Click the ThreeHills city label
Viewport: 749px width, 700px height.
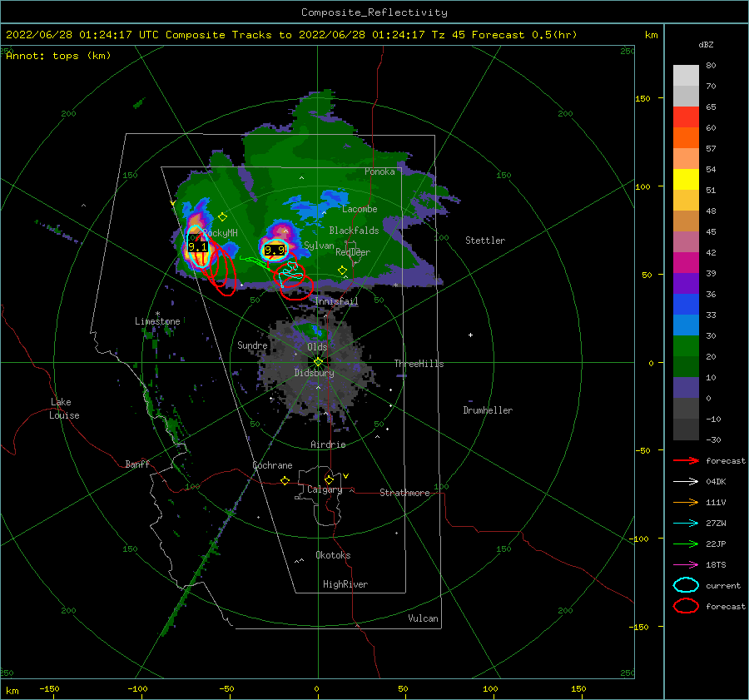click(x=419, y=364)
